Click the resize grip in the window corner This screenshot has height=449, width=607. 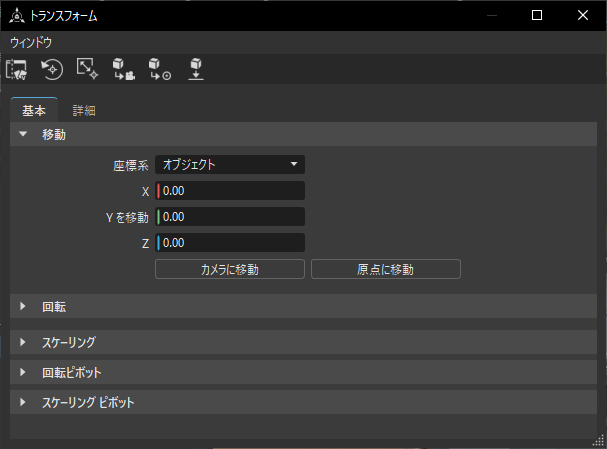point(599,440)
